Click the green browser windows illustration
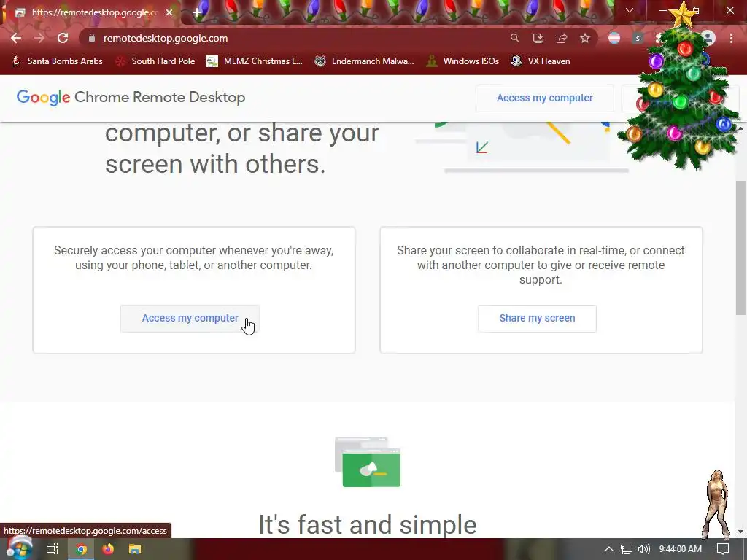 (x=368, y=462)
